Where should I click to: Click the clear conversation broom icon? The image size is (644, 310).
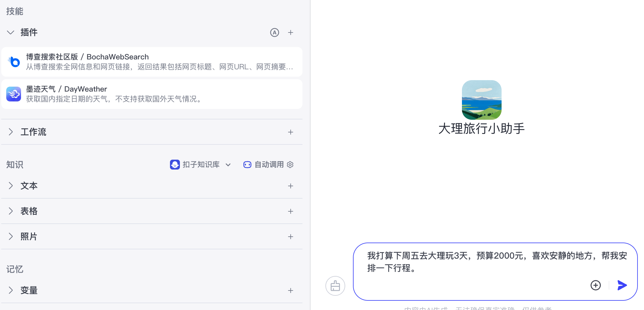[335, 286]
